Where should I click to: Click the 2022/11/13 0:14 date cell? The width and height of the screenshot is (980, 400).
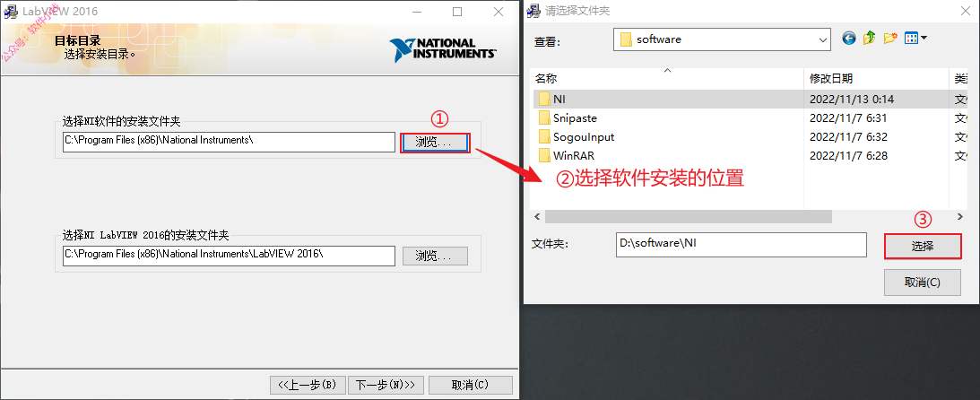click(x=851, y=99)
